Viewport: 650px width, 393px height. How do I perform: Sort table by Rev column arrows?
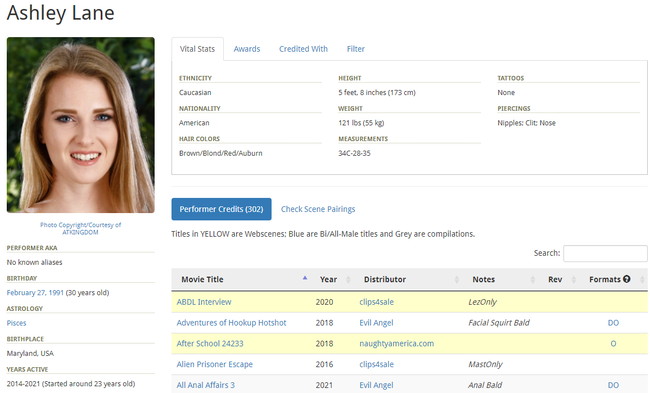574,280
